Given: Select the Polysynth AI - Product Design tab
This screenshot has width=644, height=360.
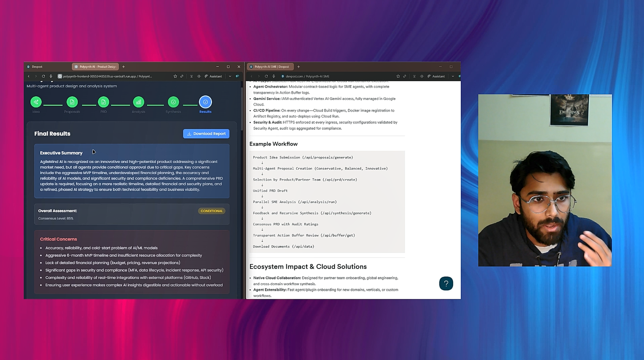Looking at the screenshot, I should (95, 67).
